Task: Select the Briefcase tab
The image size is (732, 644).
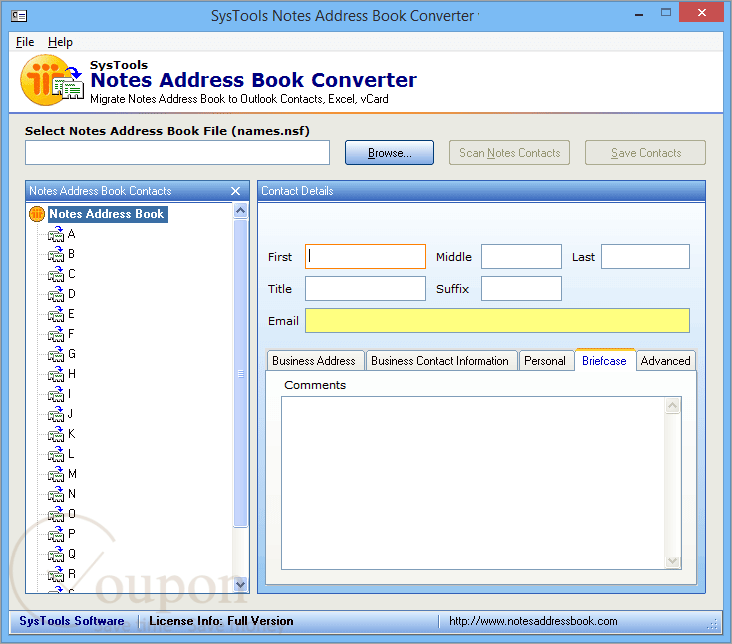Action: 604,361
